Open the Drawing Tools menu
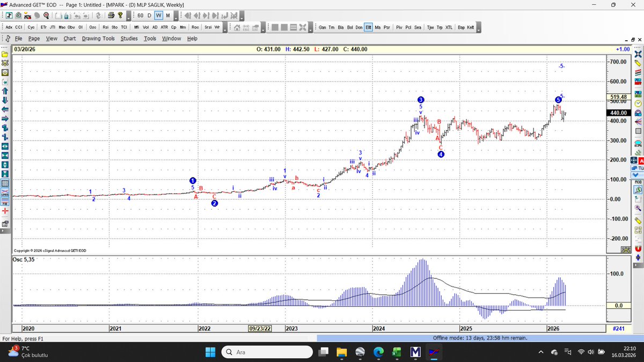 coord(98,39)
